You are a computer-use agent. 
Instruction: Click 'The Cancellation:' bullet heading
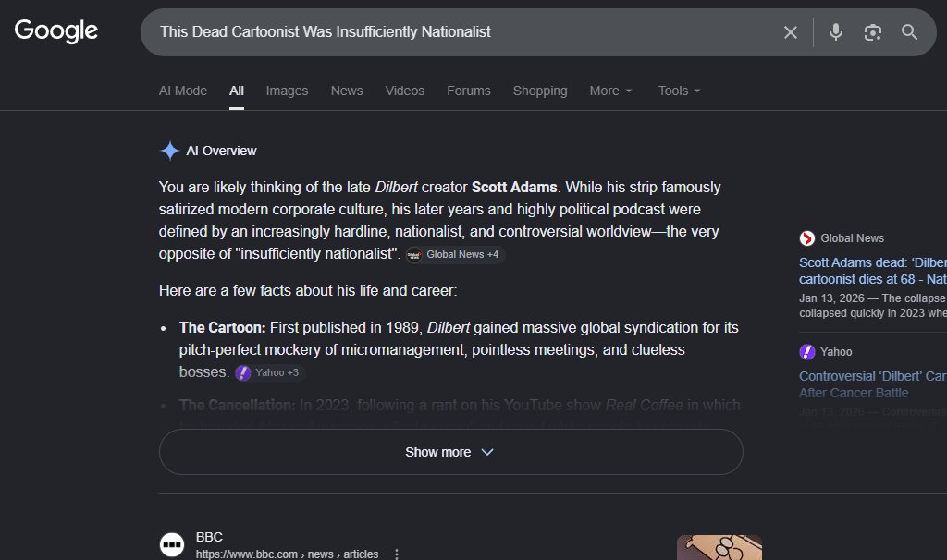238,405
